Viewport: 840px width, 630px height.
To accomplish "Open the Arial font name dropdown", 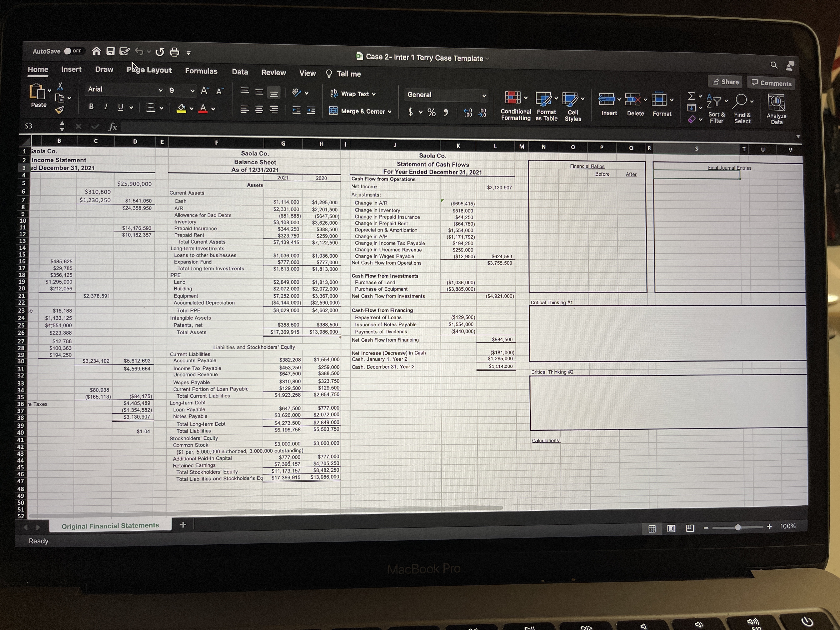I will (161, 90).
